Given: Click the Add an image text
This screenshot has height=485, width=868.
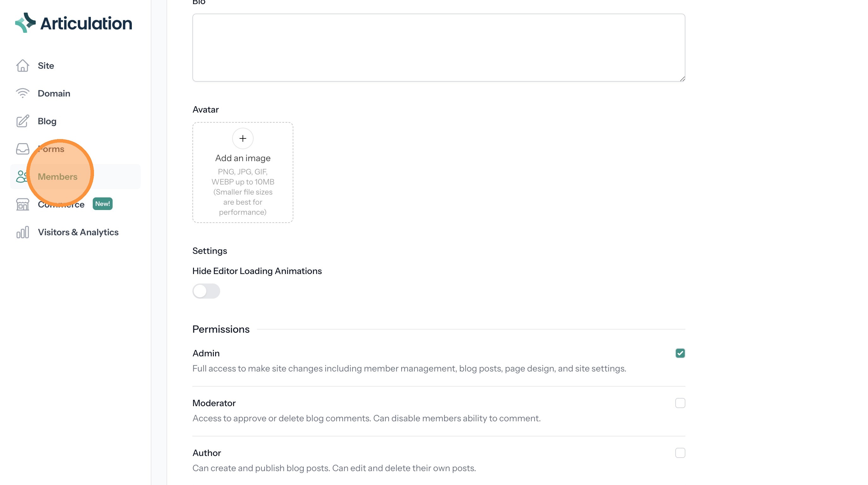Looking at the screenshot, I should pos(243,158).
